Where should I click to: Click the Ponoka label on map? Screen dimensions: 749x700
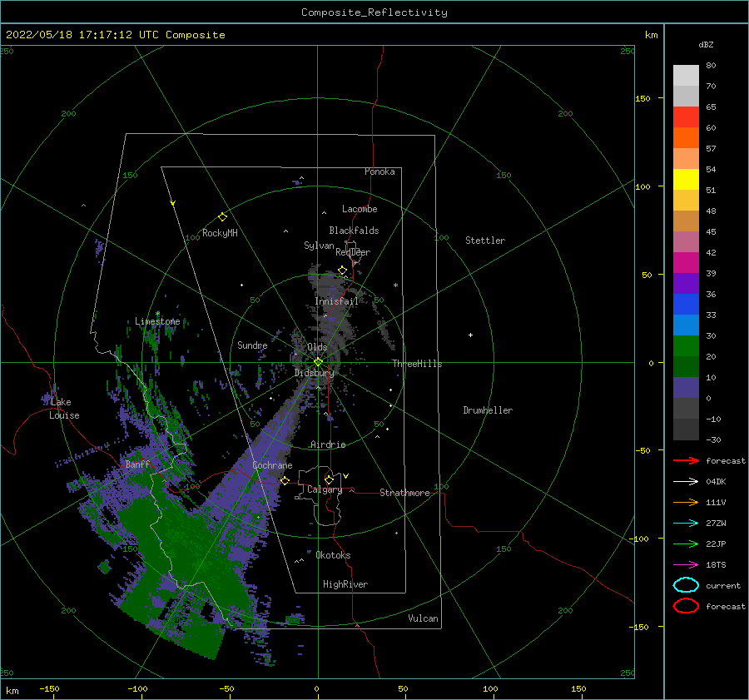coord(379,171)
